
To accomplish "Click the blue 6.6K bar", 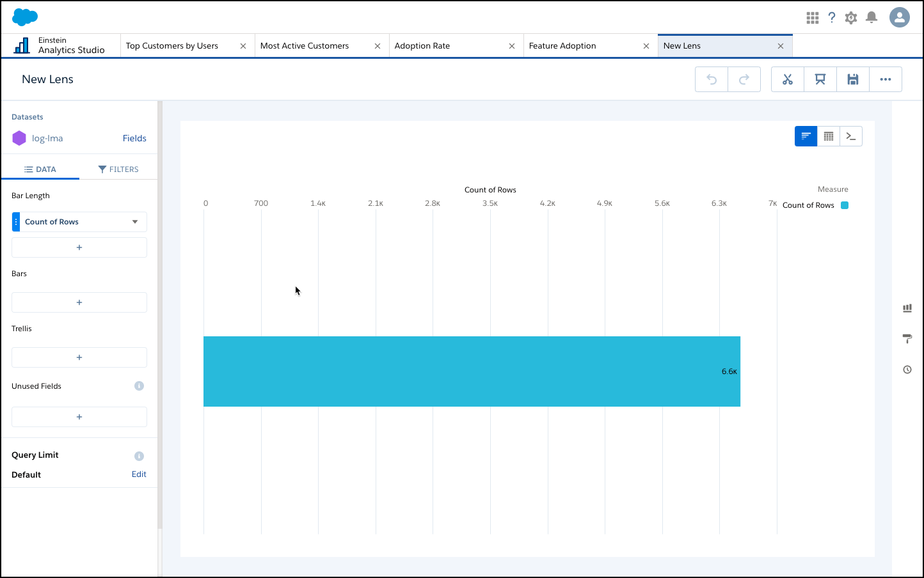I will pyautogui.click(x=472, y=371).
